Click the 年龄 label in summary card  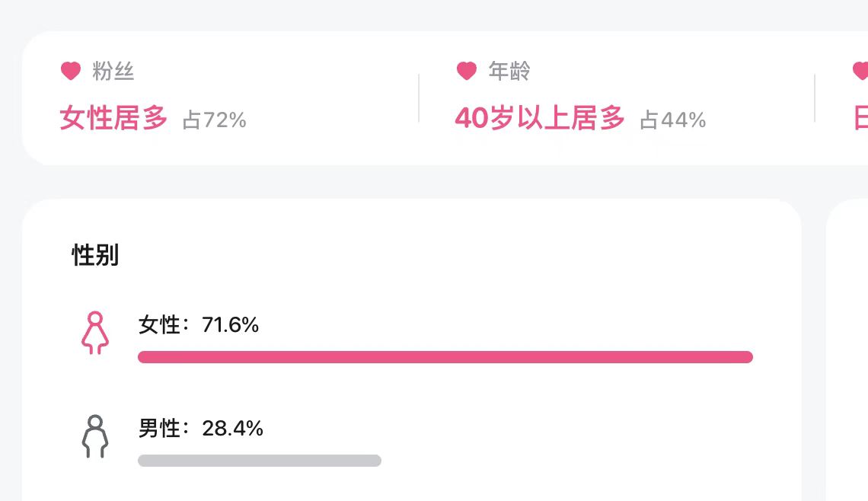509,72
